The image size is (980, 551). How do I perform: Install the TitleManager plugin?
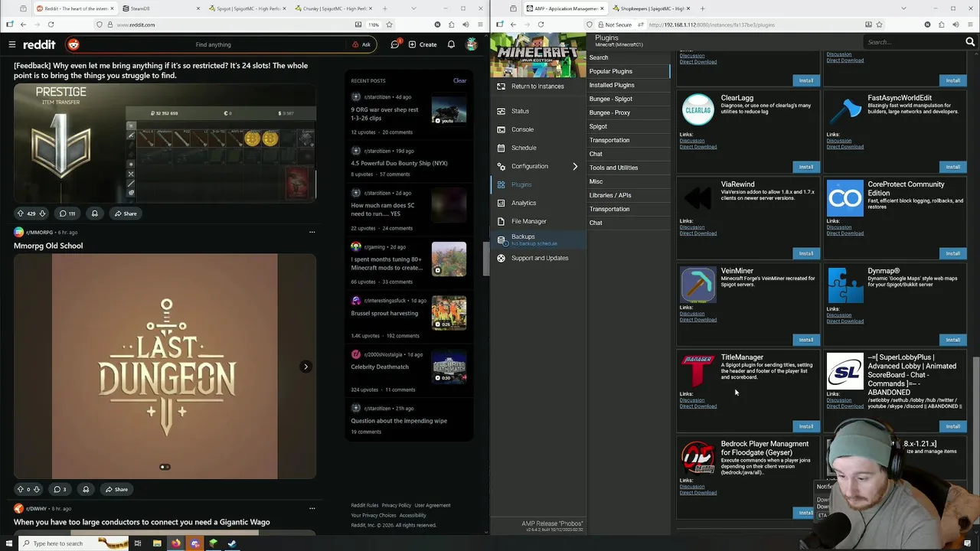click(806, 426)
